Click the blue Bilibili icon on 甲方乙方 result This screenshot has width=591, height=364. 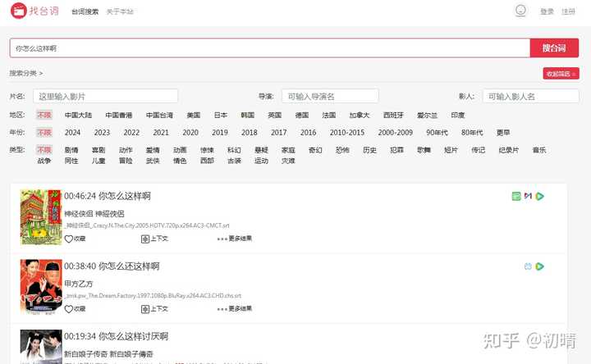point(528,266)
